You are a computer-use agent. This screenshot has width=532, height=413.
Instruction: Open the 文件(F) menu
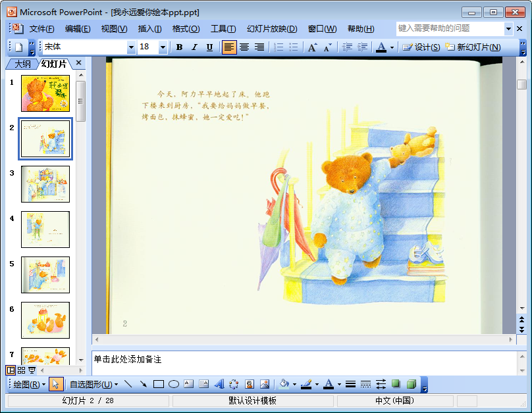[x=41, y=29]
